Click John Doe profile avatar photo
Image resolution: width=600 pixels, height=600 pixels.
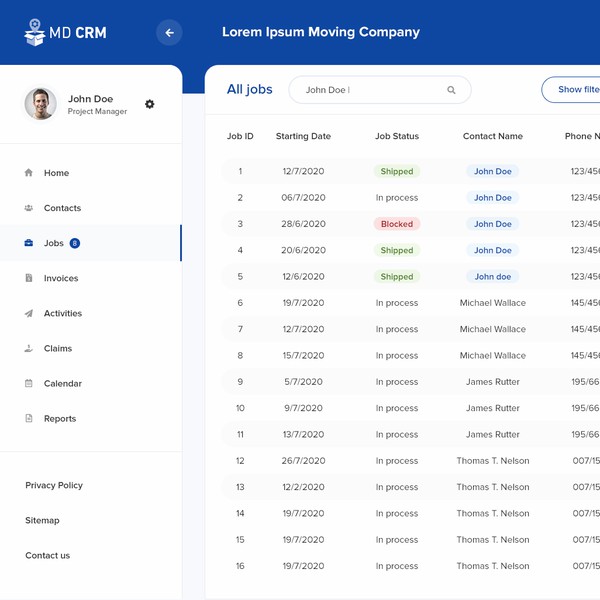41,104
